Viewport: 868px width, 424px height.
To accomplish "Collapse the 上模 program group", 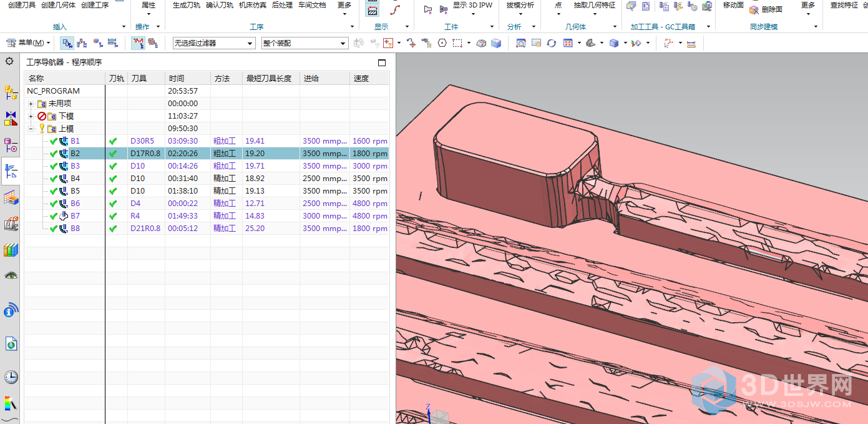I will point(31,129).
